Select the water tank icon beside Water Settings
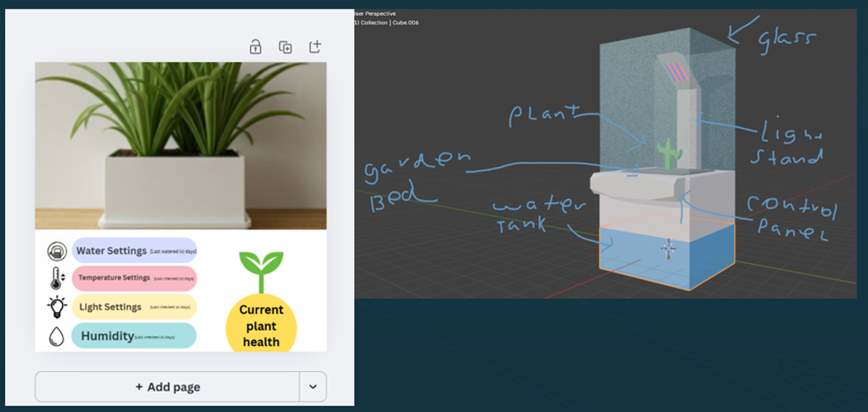The height and width of the screenshot is (412, 868). pyautogui.click(x=56, y=251)
